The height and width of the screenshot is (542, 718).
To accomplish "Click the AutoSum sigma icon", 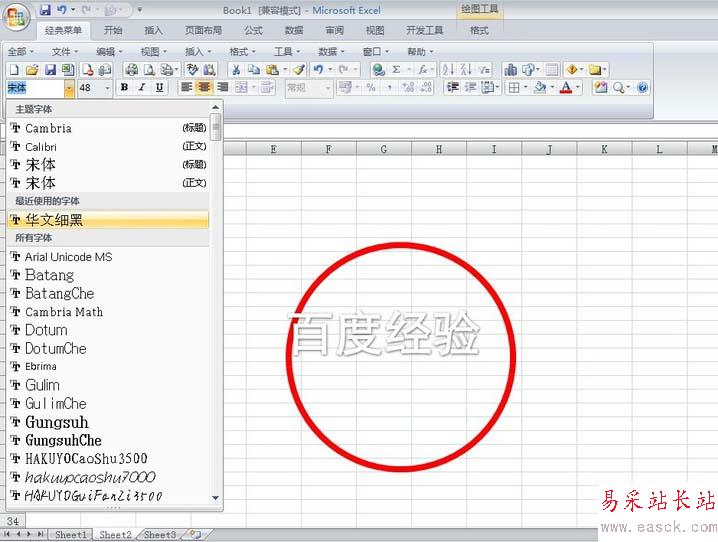I will coord(396,70).
